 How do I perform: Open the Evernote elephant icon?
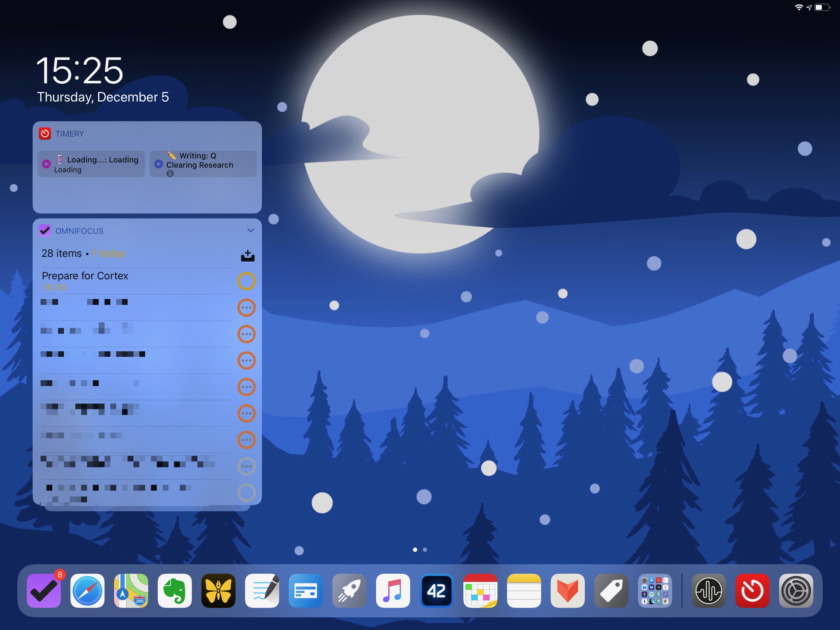[x=175, y=591]
